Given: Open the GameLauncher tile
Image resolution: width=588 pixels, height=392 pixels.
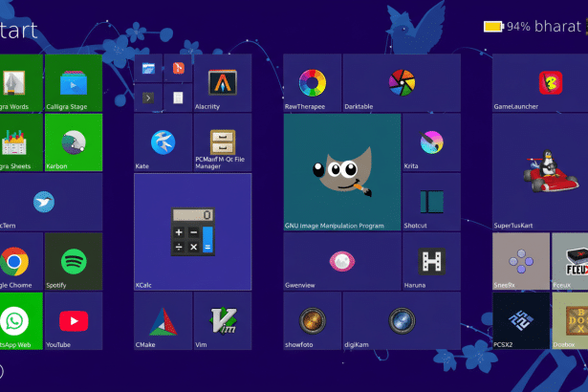Looking at the screenshot, I should [x=540, y=83].
